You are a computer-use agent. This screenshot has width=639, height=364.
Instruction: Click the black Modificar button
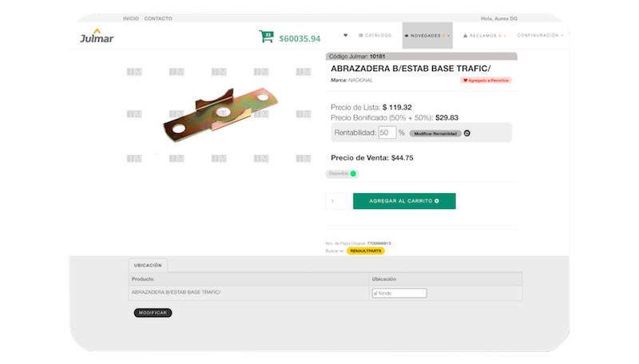pos(153,313)
